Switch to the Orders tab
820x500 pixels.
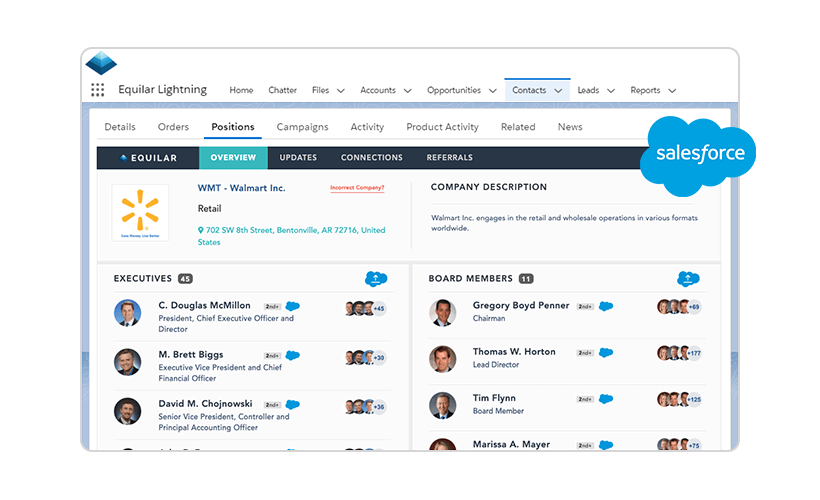pyautogui.click(x=173, y=127)
